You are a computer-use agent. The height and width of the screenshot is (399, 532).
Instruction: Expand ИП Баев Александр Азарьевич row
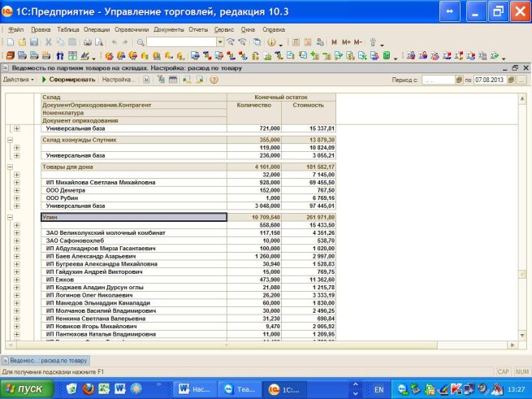coord(16,256)
